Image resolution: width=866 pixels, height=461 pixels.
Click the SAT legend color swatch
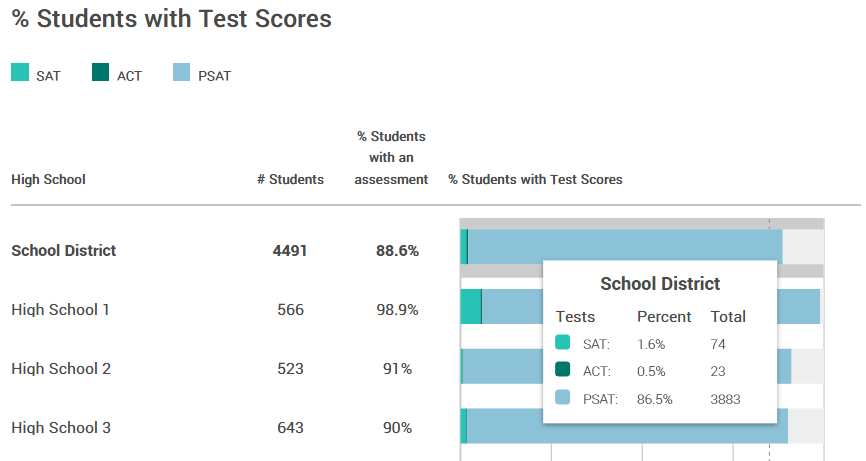pos(20,73)
